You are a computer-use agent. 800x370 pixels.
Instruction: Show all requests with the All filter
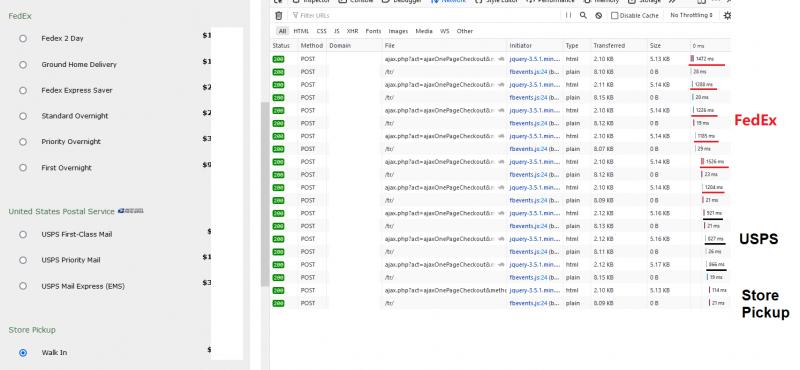point(282,31)
